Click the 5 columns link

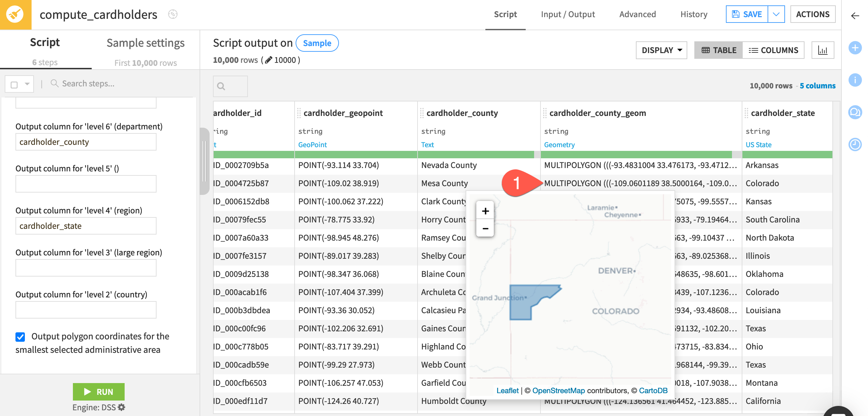point(817,86)
